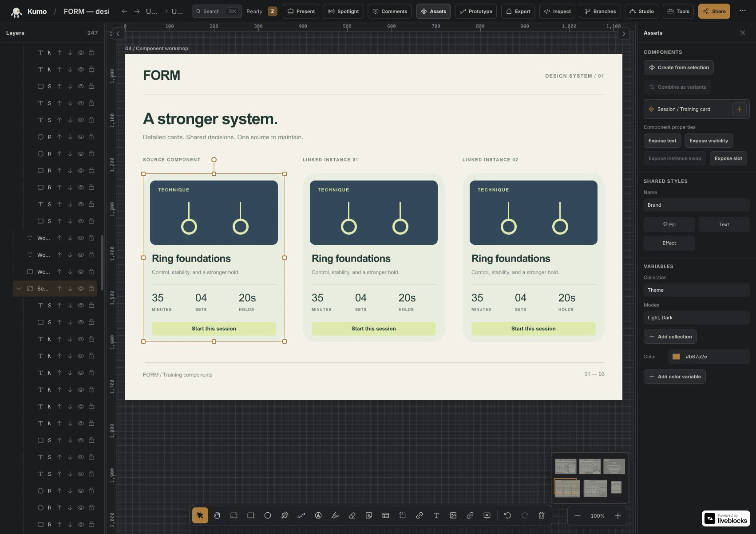The width and height of the screenshot is (756, 534).
Task: Select the table tool
Action: [x=385, y=515]
